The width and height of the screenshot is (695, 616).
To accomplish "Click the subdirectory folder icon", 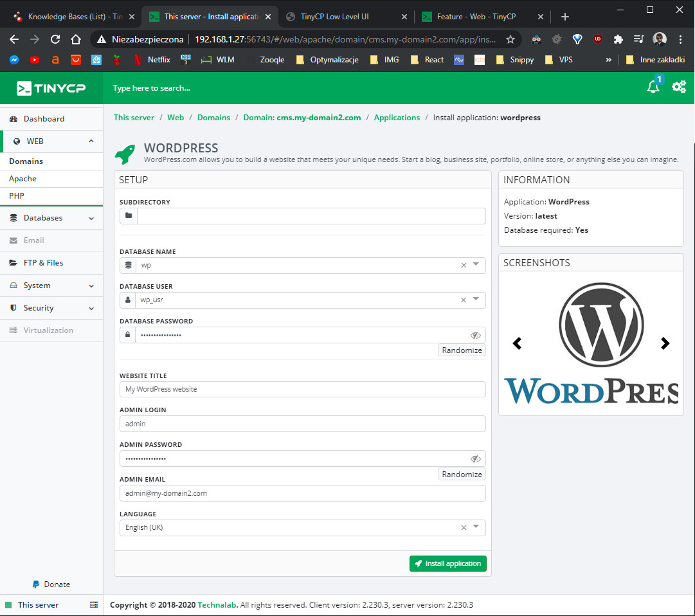I will pyautogui.click(x=129, y=216).
